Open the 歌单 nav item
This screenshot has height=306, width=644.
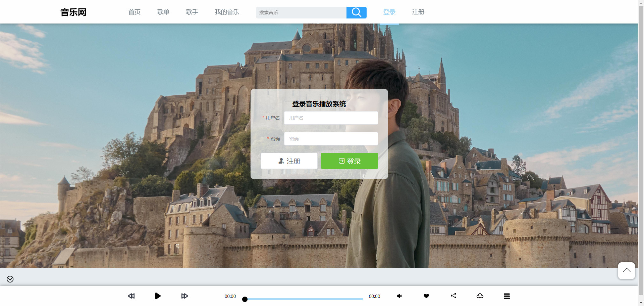[x=163, y=12]
